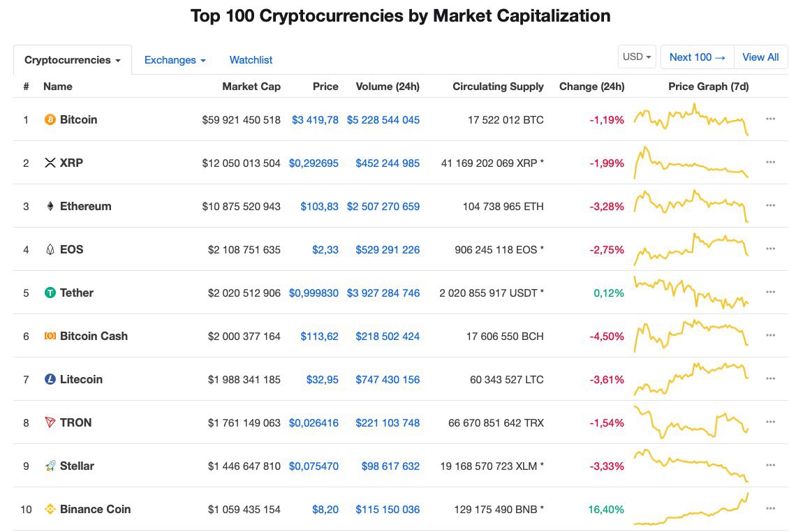The height and width of the screenshot is (532, 789).
Task: Click the Tether green logo icon
Action: tap(50, 293)
